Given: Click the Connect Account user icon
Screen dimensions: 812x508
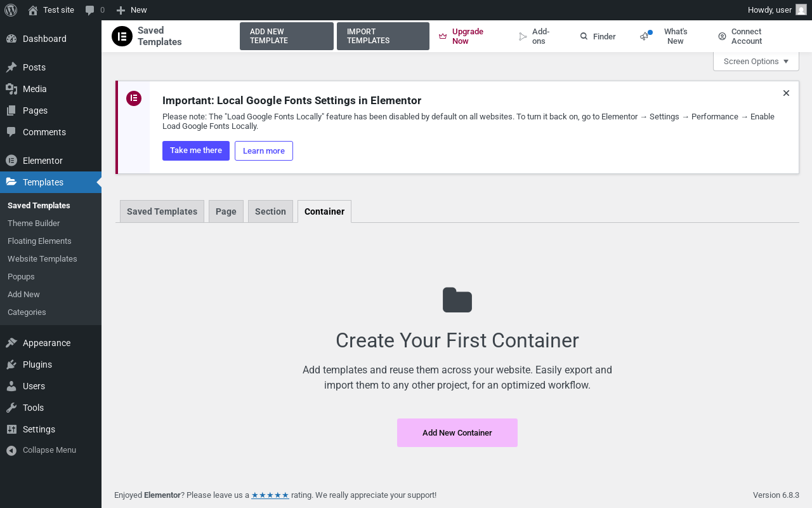Looking at the screenshot, I should click(722, 37).
